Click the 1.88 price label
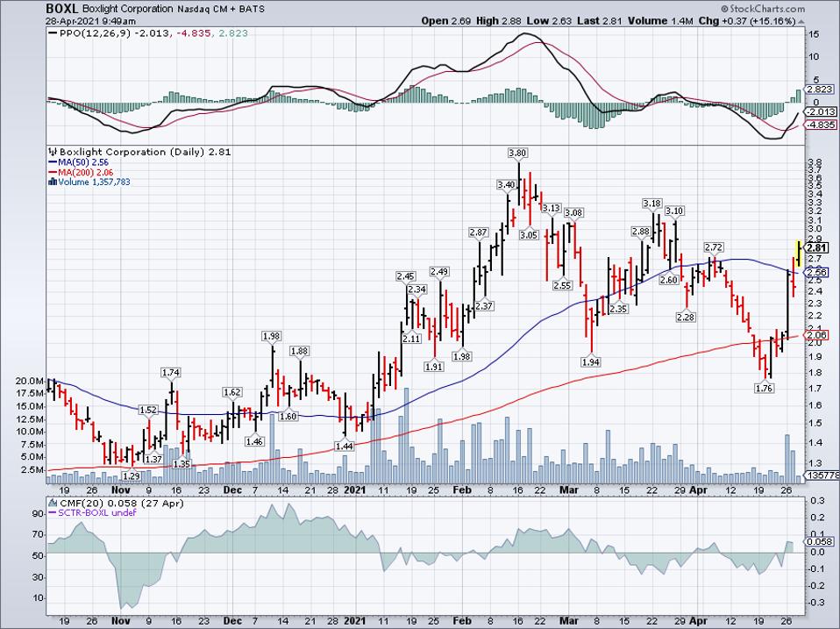This screenshot has width=840, height=629. point(300,351)
